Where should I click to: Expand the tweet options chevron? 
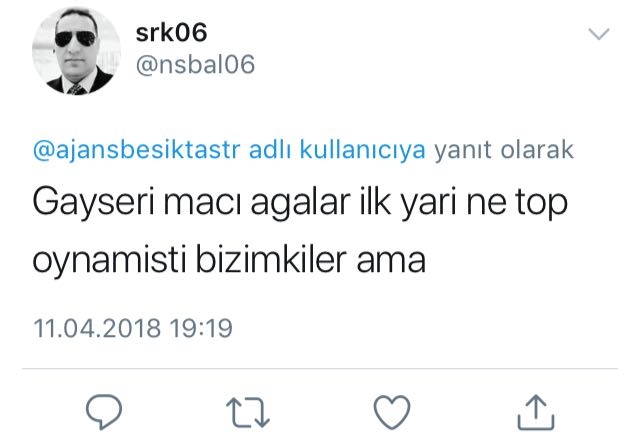click(x=599, y=34)
